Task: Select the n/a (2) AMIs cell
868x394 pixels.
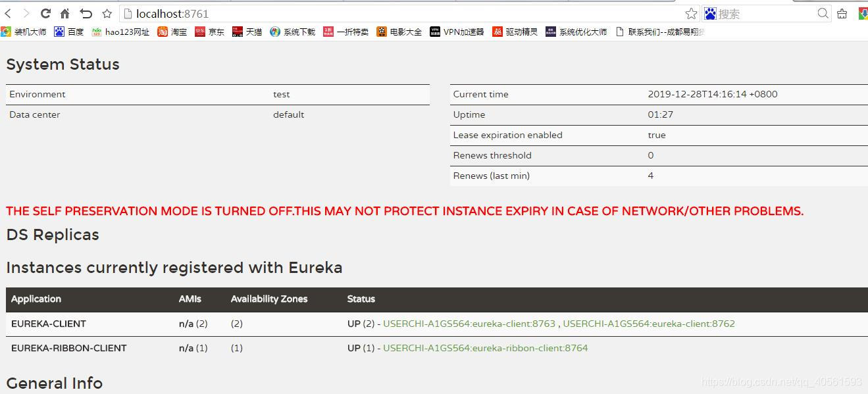Action: (193, 324)
